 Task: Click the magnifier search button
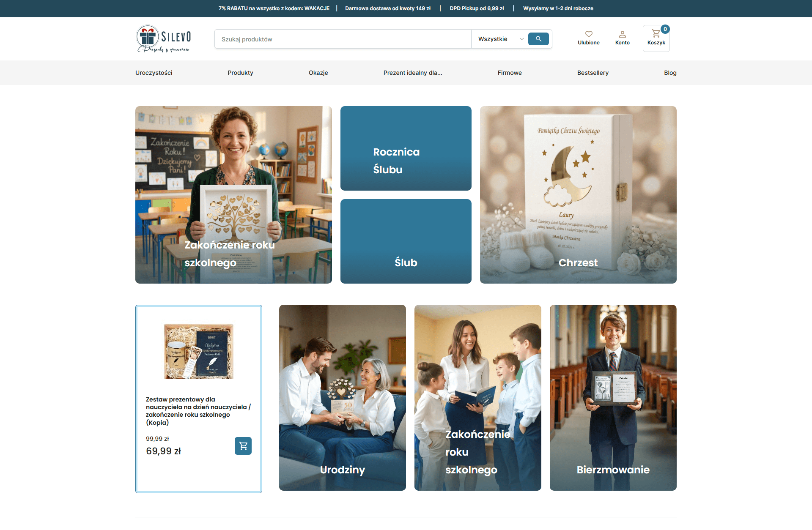538,39
